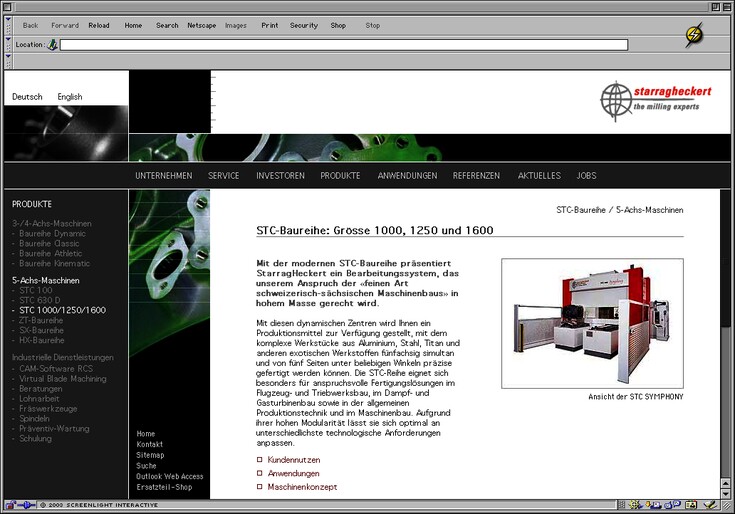
Task: Click the Shop toolbar button
Action: [338, 25]
